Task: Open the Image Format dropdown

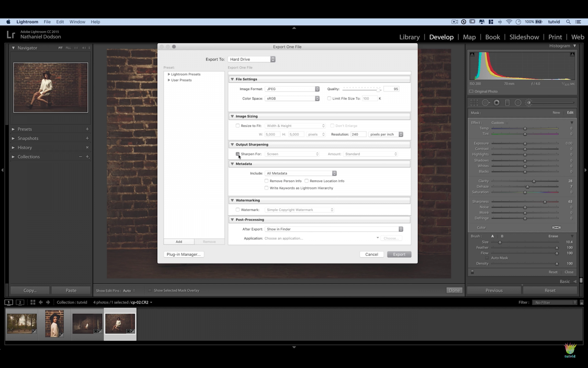Action: (x=292, y=89)
